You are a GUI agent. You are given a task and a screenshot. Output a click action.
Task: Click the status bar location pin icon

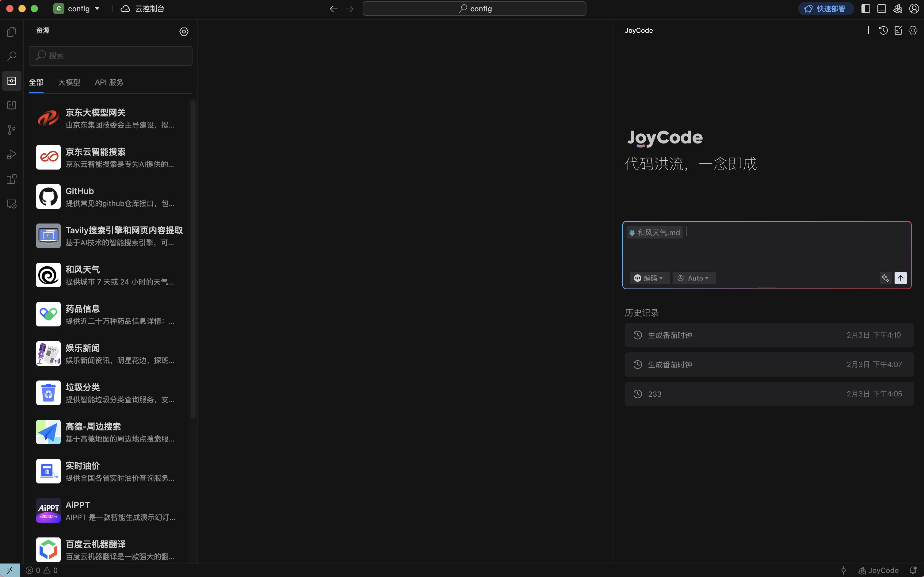[843, 571]
